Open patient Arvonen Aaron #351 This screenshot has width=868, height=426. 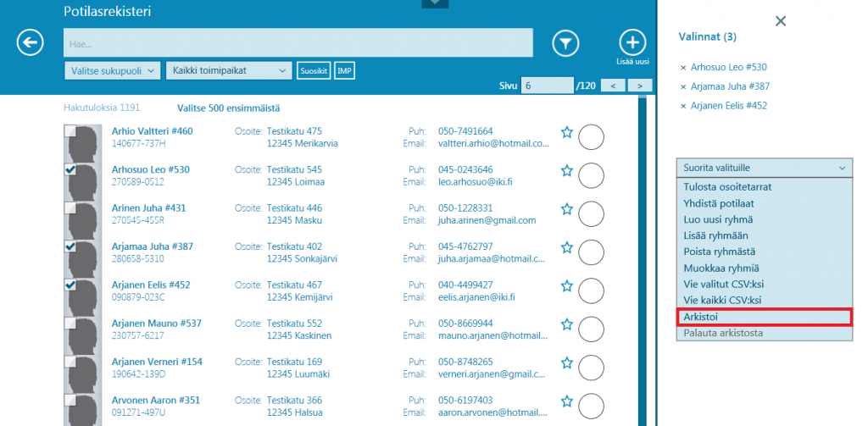(x=156, y=401)
